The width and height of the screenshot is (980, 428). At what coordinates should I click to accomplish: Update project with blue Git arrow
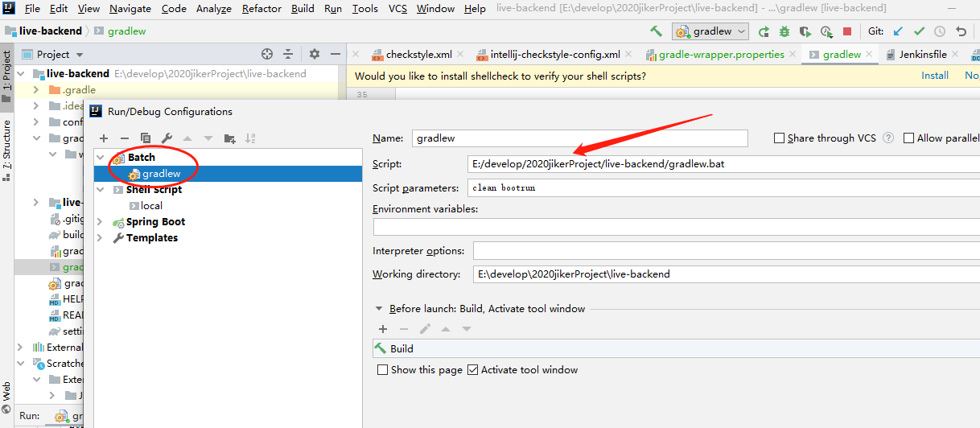(x=898, y=31)
